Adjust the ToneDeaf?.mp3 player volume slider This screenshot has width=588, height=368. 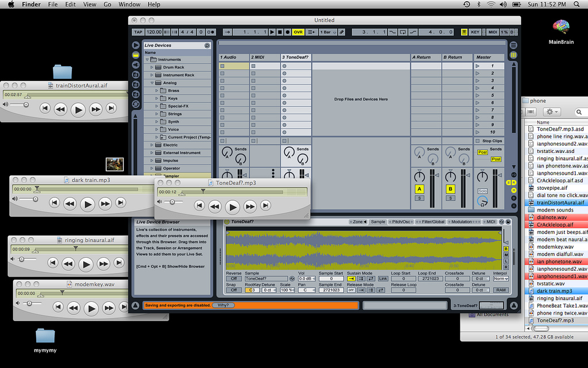(x=171, y=202)
